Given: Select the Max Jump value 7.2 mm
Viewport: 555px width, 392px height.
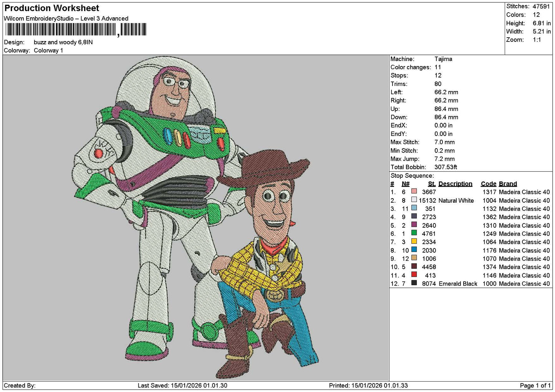Looking at the screenshot, I should (444, 159).
